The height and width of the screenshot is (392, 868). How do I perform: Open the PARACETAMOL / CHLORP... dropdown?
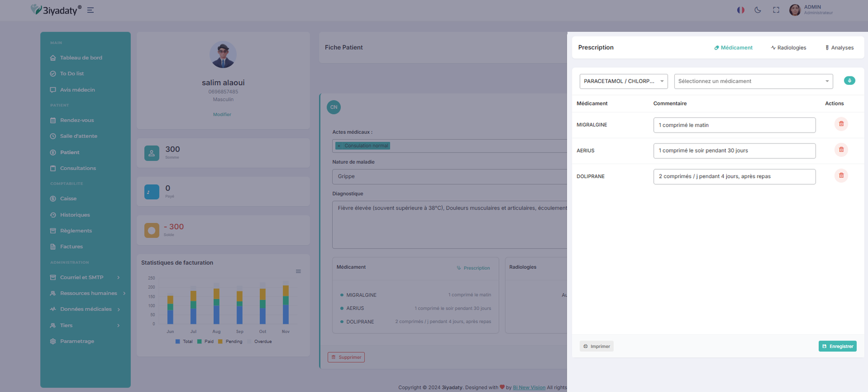click(623, 81)
